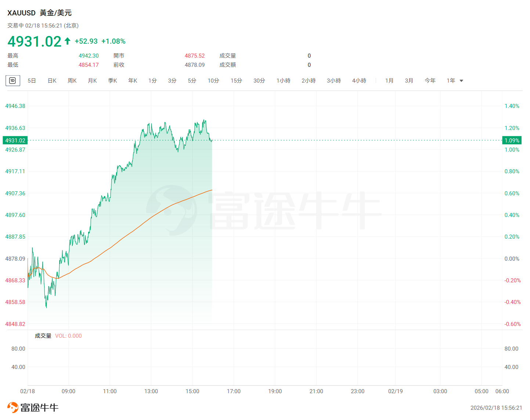Switch to 1小時 hourly chart
Screen dimensions: 530x420
(x=283, y=81)
